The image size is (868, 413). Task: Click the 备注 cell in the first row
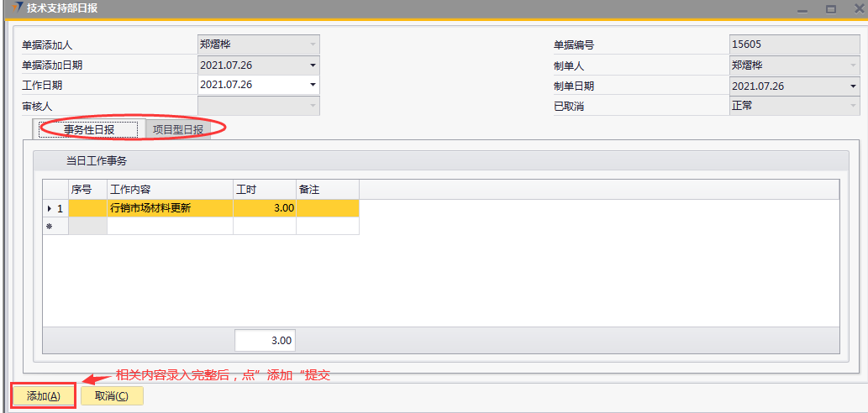coord(327,208)
